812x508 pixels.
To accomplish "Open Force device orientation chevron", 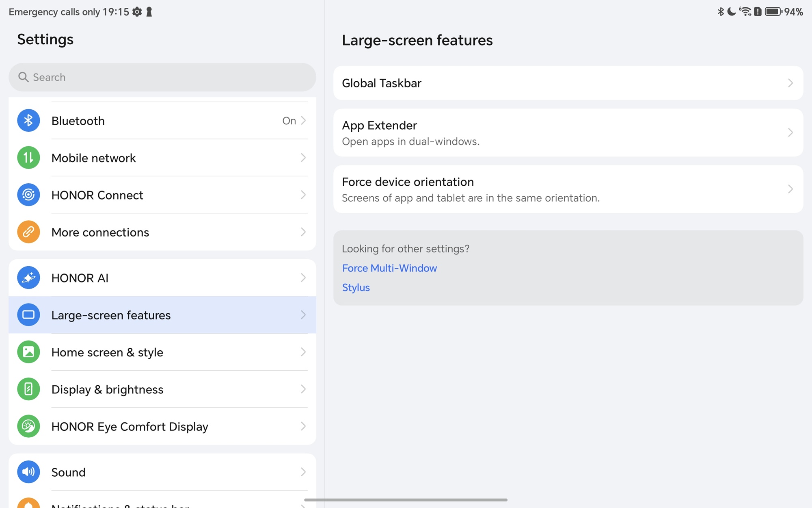I will (x=790, y=189).
